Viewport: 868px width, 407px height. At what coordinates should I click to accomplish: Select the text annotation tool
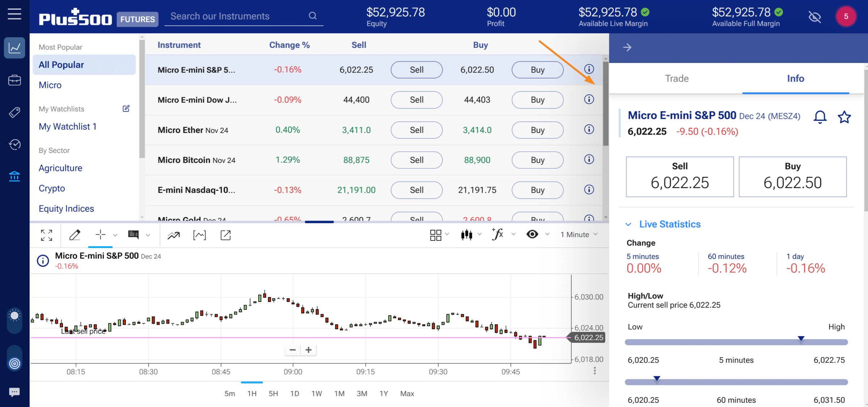click(x=133, y=235)
